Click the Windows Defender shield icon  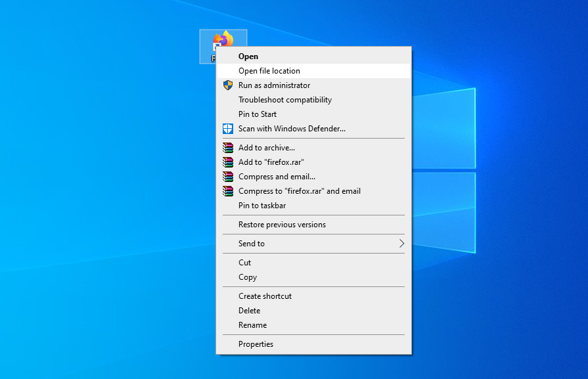click(x=228, y=129)
